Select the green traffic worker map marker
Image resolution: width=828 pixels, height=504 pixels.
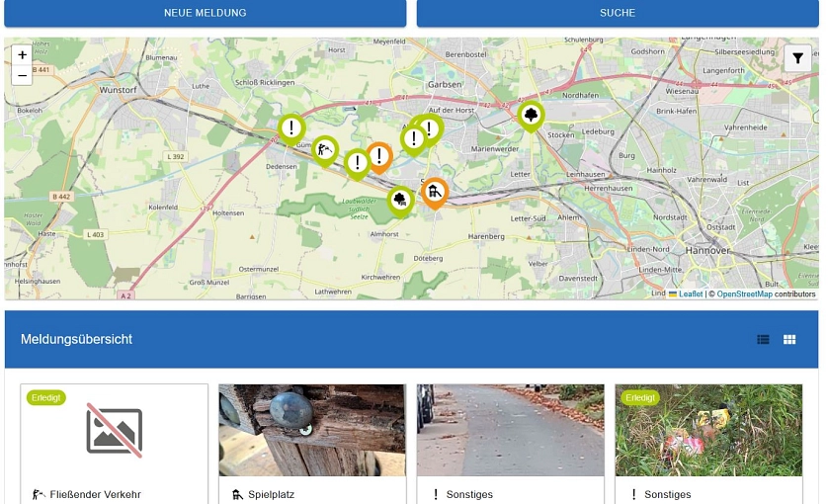pos(325,150)
